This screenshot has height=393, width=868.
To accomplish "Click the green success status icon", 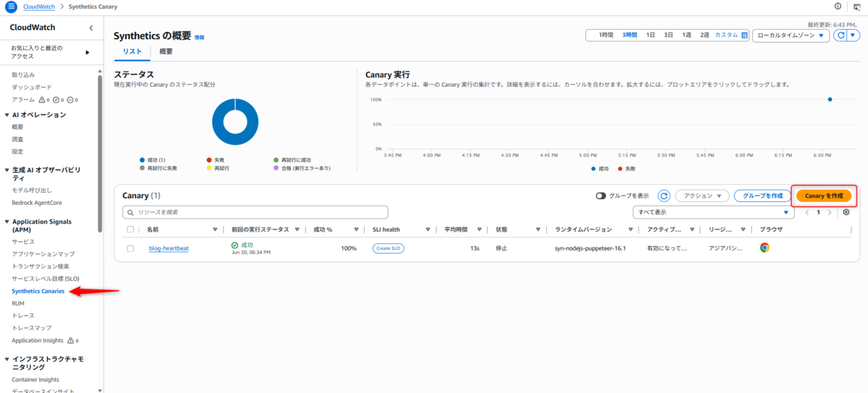I will 234,245.
